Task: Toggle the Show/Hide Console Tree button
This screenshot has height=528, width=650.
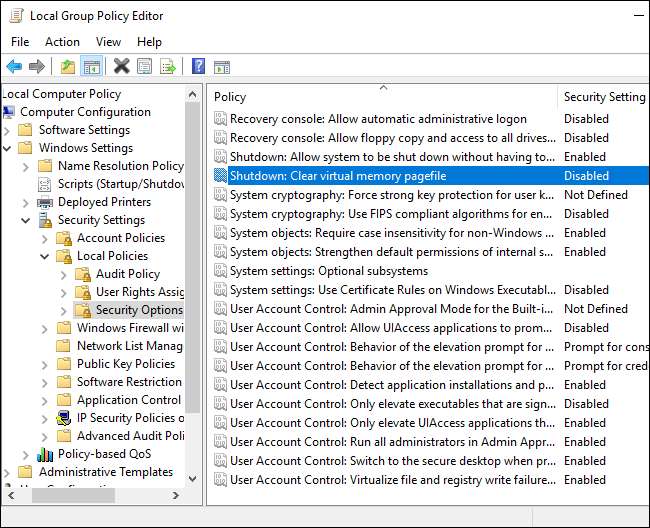Action: click(x=91, y=67)
